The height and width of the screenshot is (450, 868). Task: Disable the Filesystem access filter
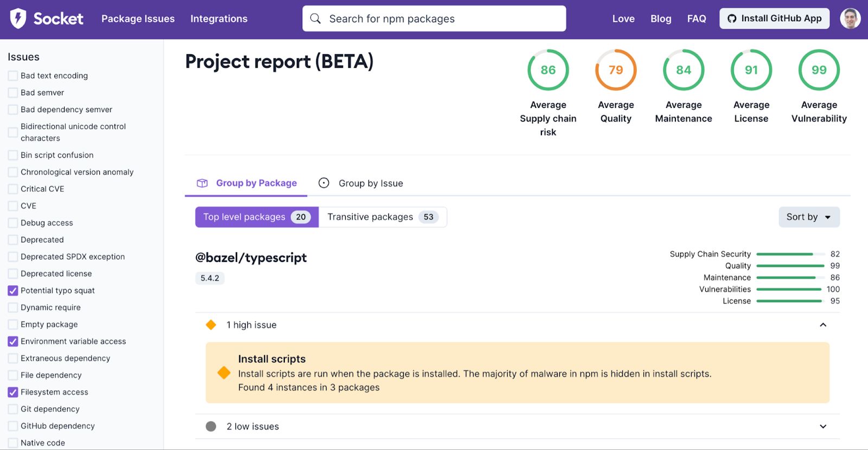(13, 392)
